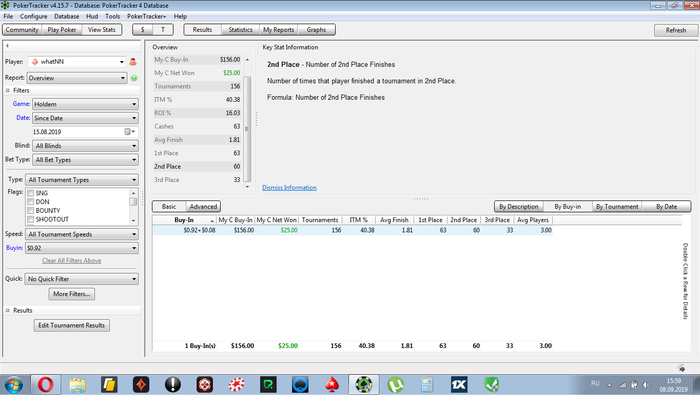Open the File menu
Screen dimensions: 700x403
(8, 17)
